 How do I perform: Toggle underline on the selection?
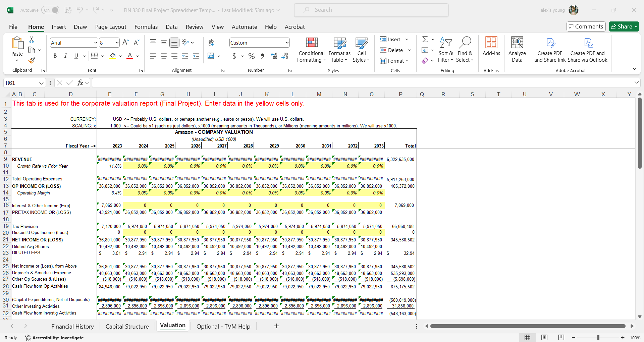76,56
